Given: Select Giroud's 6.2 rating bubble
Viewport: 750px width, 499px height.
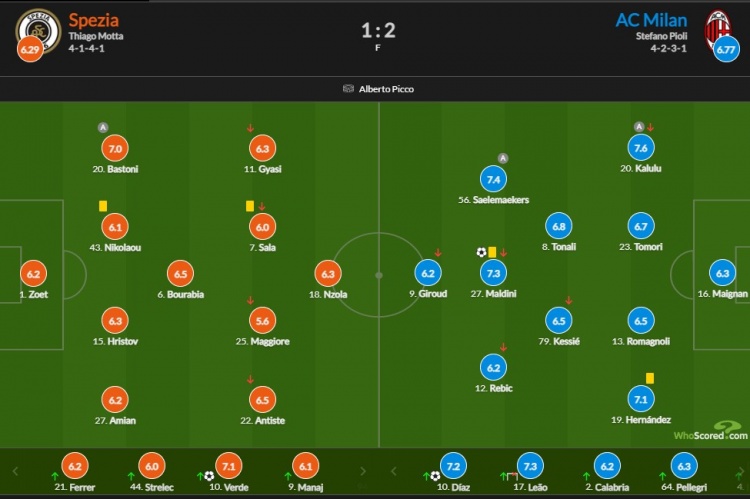Looking at the screenshot, I should point(428,273).
